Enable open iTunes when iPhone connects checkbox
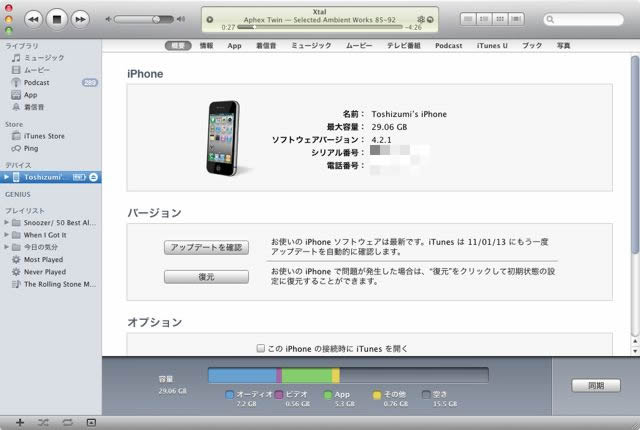The width and height of the screenshot is (640, 430). [x=260, y=348]
